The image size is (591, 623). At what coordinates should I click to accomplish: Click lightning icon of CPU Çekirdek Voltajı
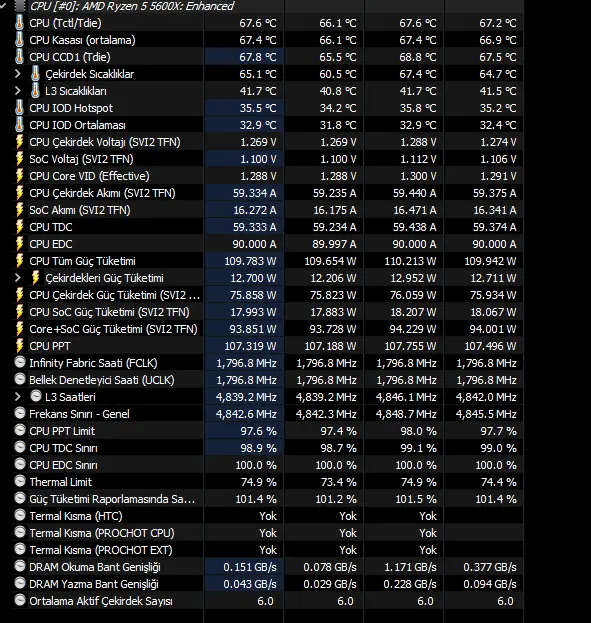click(x=19, y=142)
